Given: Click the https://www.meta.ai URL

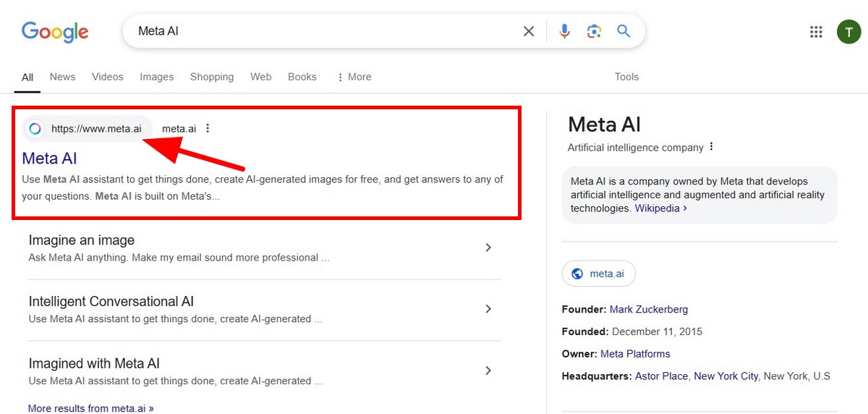Looking at the screenshot, I should tap(96, 129).
